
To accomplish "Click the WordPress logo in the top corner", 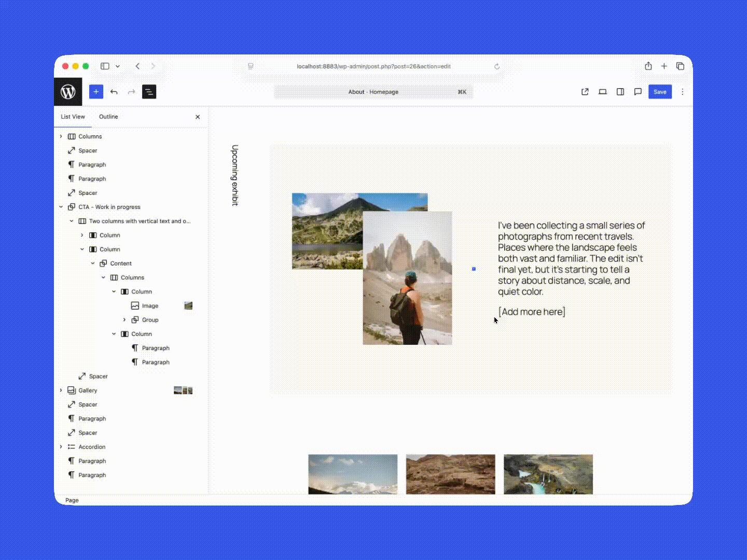I will 68,92.
